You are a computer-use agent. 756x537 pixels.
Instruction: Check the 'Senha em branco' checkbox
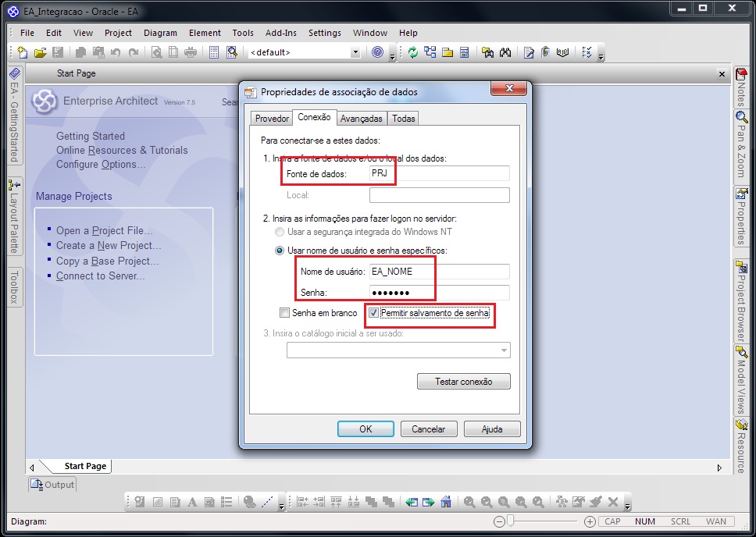click(284, 313)
